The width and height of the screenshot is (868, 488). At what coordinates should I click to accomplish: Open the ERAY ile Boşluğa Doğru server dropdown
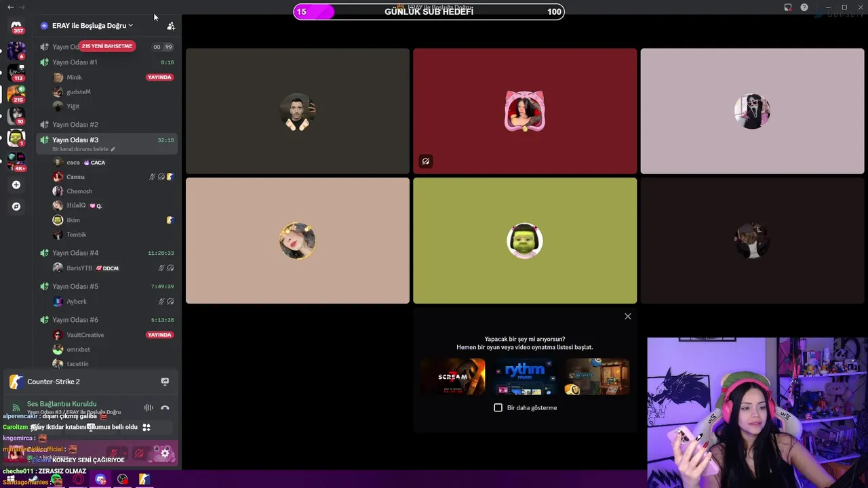[x=92, y=26]
